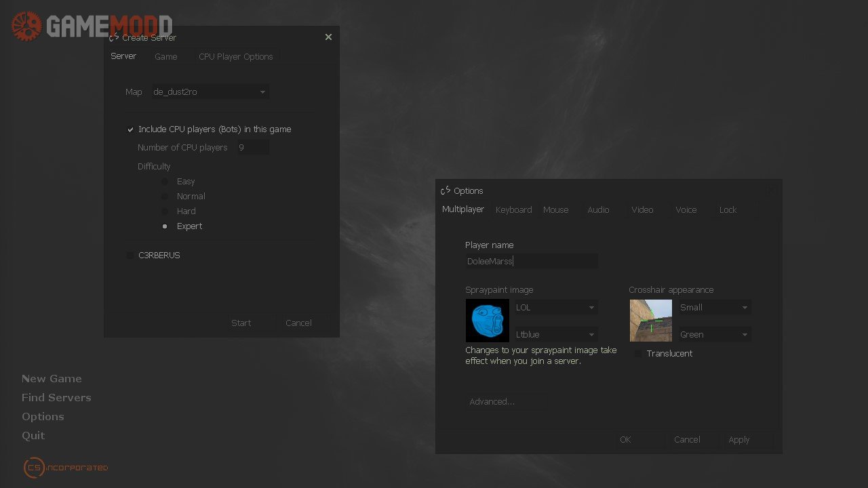
Task: Open the crosshair Green color dropdown
Action: tap(715, 335)
